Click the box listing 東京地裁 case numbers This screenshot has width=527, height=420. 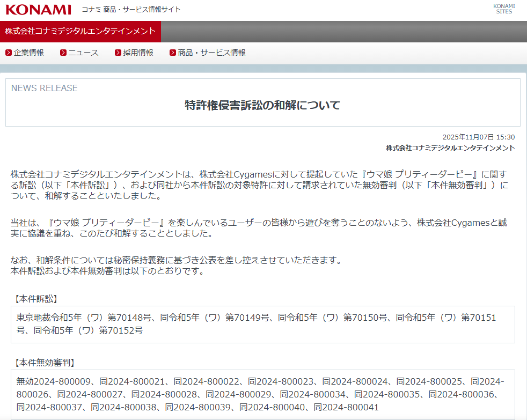point(262,324)
